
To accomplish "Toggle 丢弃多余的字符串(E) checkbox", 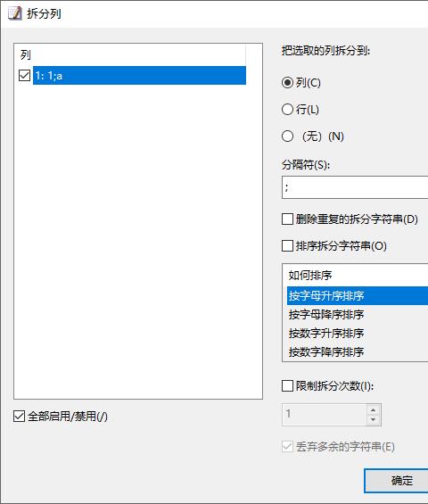I will [x=287, y=447].
